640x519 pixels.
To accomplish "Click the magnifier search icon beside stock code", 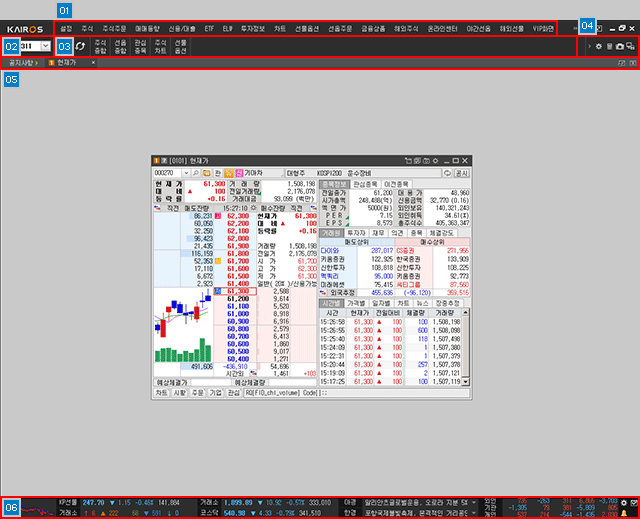I will point(196,173).
